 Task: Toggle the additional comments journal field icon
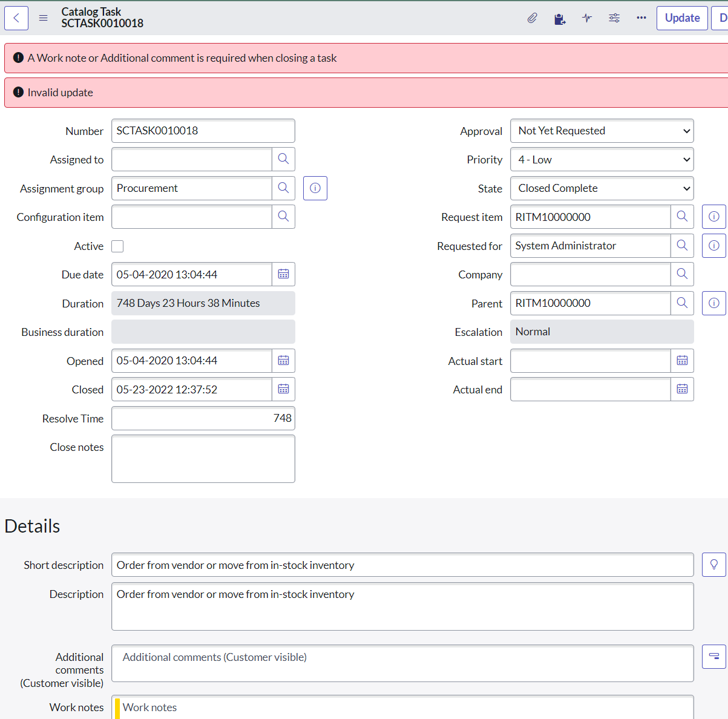[x=713, y=657]
